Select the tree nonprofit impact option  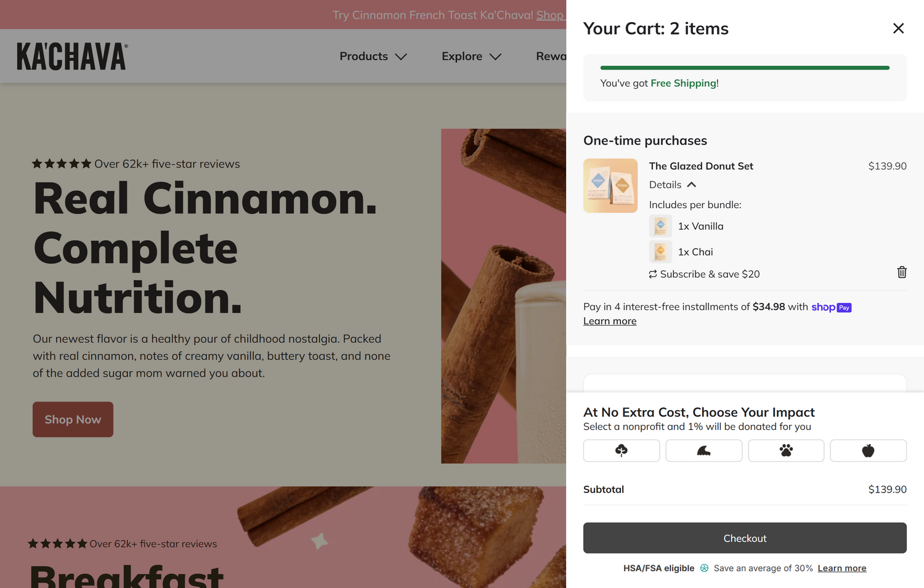pyautogui.click(x=622, y=451)
